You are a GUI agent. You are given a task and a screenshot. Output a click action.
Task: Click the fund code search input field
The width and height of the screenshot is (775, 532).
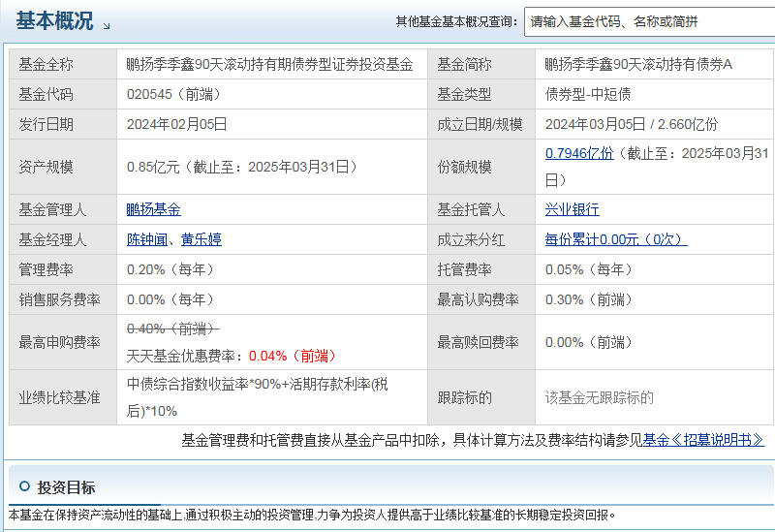coord(649,21)
